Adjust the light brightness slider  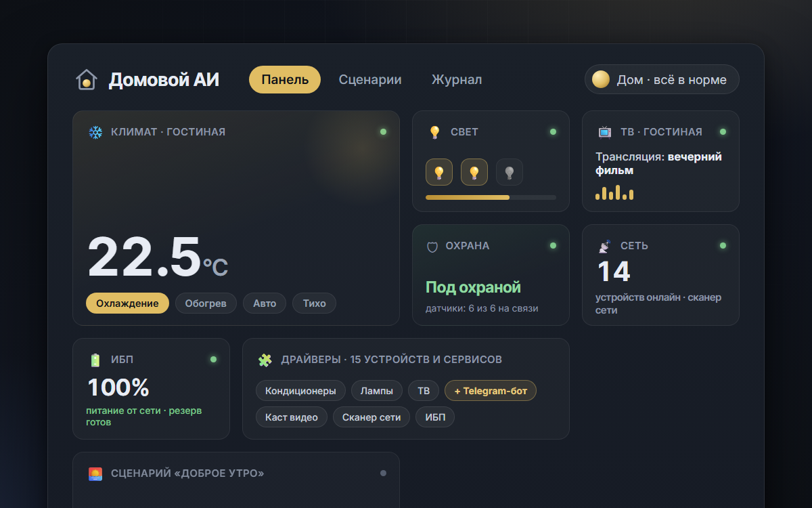coord(491,197)
